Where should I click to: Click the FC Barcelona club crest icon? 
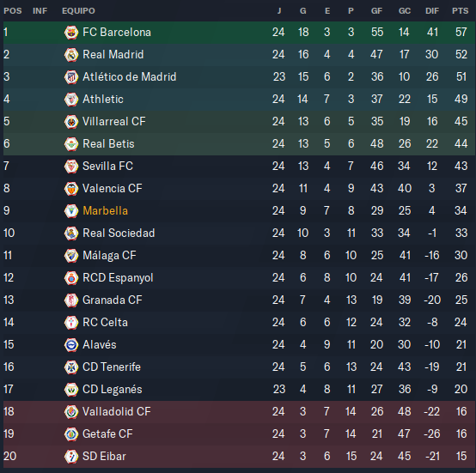pyautogui.click(x=71, y=33)
